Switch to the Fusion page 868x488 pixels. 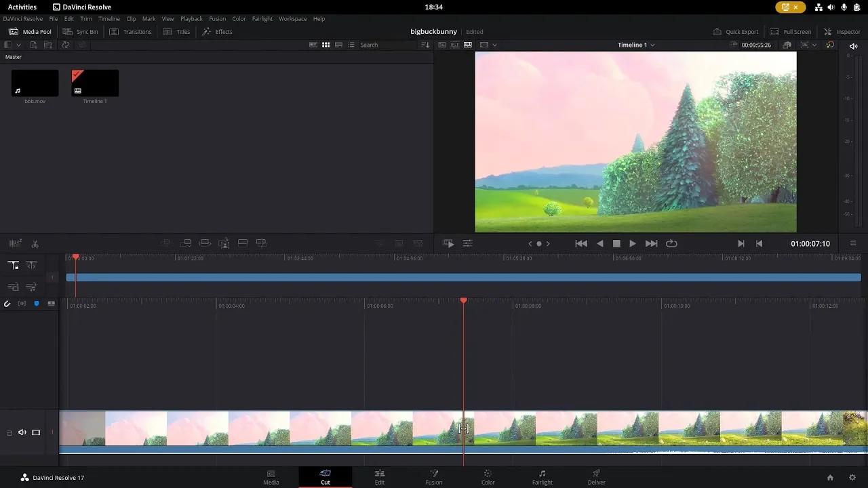(x=434, y=477)
